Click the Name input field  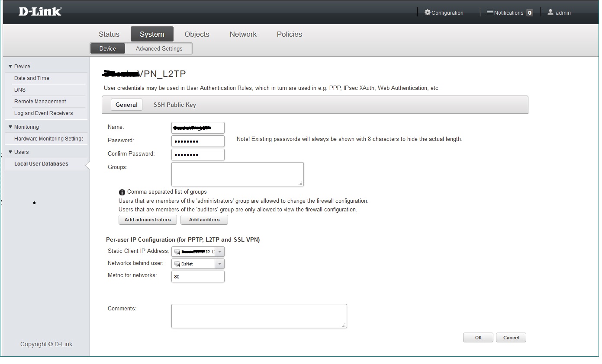tap(198, 128)
